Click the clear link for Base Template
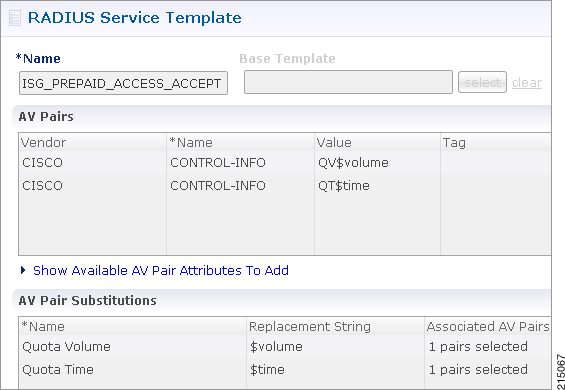 coord(527,83)
